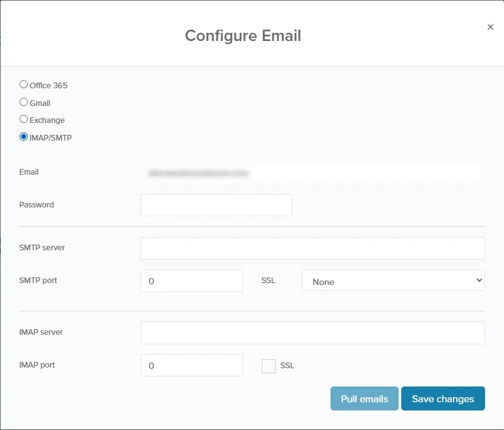Click the SMTP server label
Screen dimensions: 504x430
pos(42,247)
